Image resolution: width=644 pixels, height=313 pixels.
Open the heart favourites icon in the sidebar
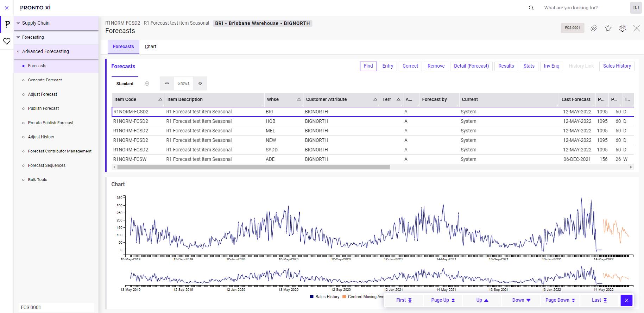[7, 41]
